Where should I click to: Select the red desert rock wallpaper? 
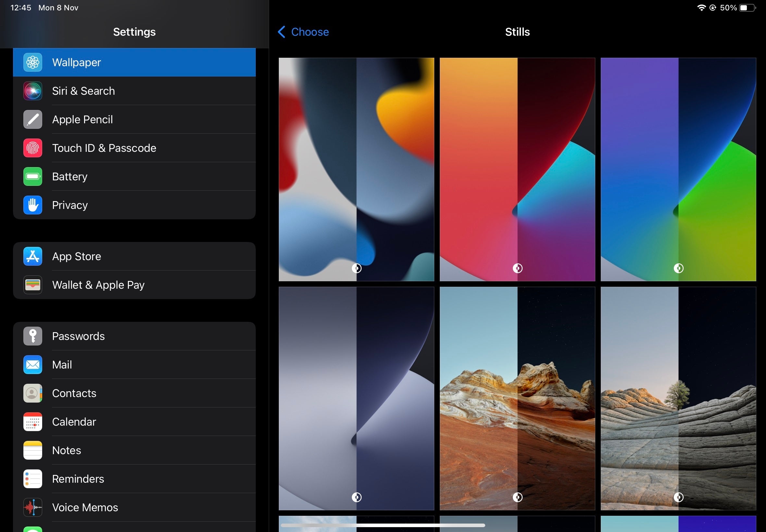518,398
